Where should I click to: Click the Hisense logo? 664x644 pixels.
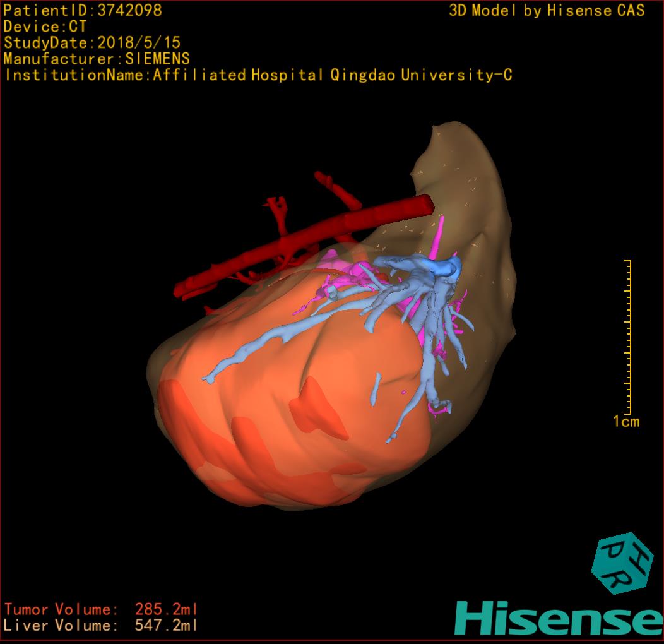coord(559,618)
